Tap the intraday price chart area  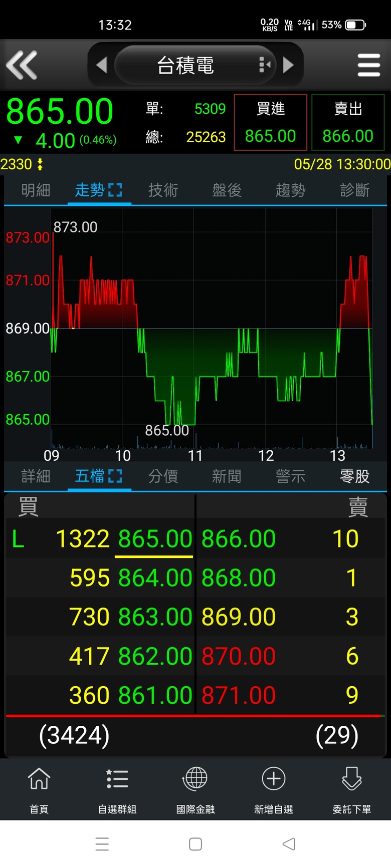212,328
